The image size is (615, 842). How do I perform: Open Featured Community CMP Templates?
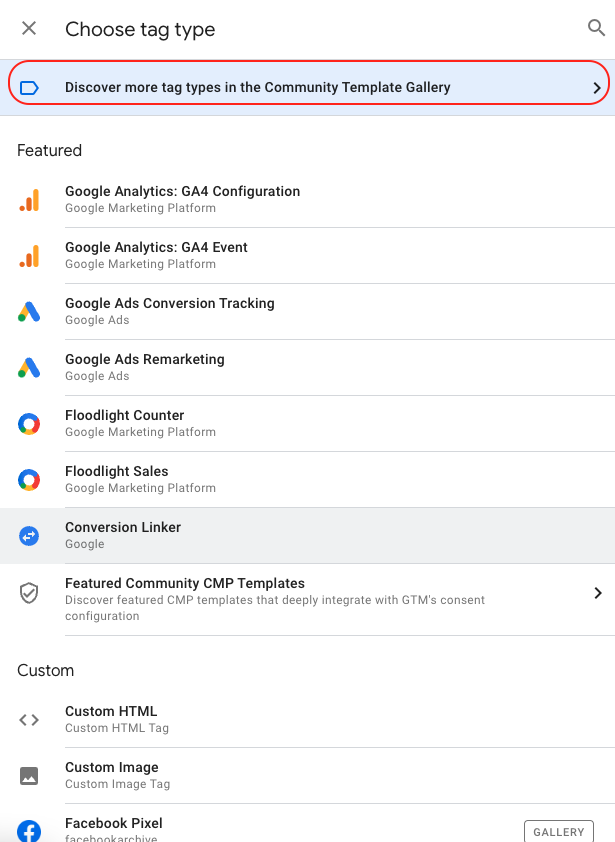(x=307, y=599)
